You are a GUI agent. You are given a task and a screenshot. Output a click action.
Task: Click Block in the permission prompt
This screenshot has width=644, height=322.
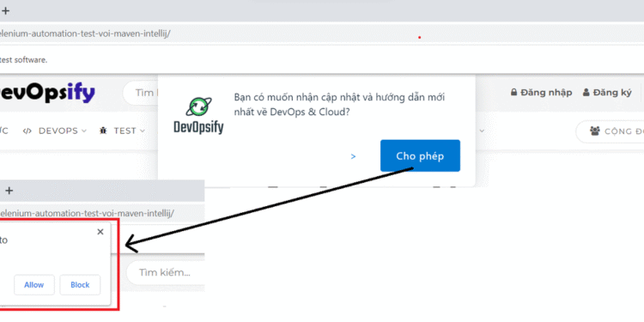80,285
